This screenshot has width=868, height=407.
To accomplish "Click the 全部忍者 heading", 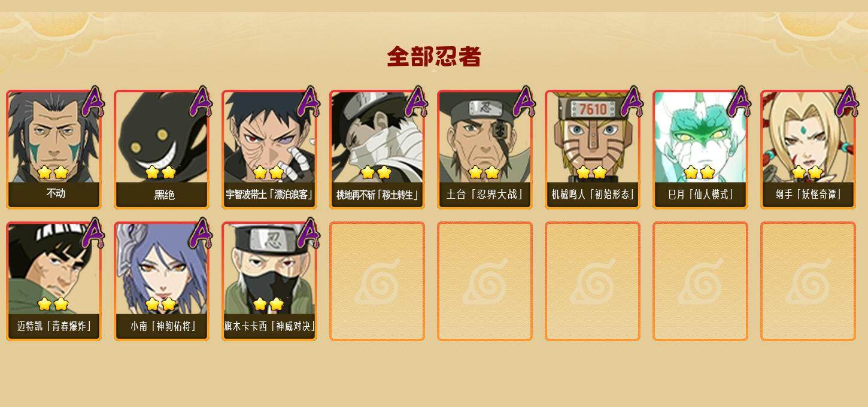I will (x=434, y=57).
